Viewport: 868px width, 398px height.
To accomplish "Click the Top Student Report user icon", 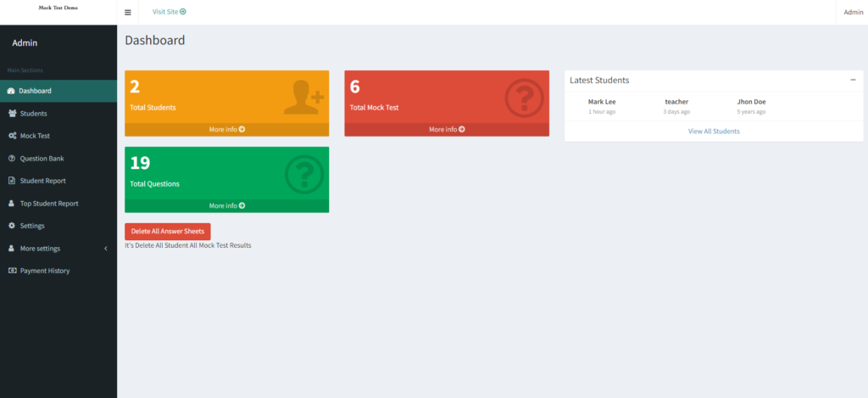I will pos(11,204).
